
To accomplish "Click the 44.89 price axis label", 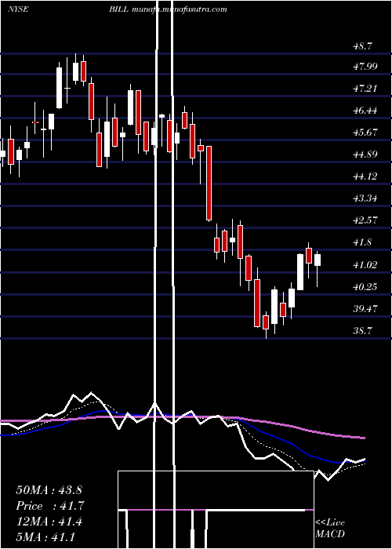I will coord(365,154).
